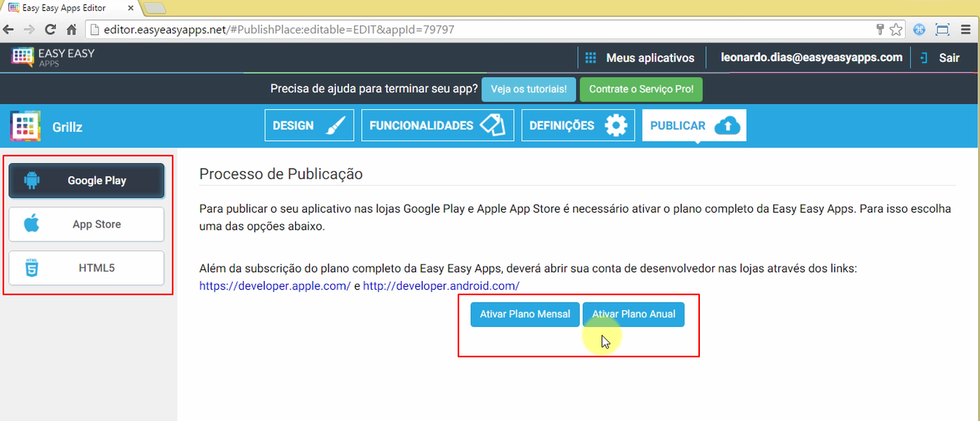This screenshot has width=980, height=421.
Task: Activate the monthly plan button
Action: tap(525, 314)
